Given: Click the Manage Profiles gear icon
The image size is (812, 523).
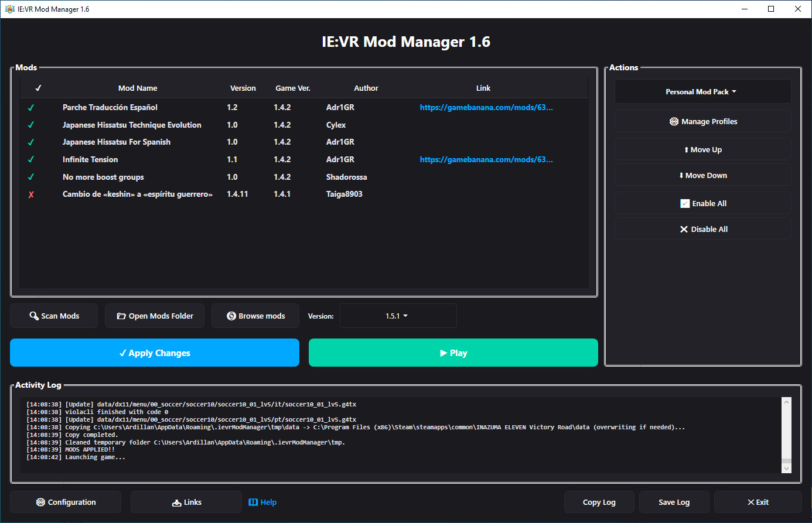Looking at the screenshot, I should click(674, 122).
